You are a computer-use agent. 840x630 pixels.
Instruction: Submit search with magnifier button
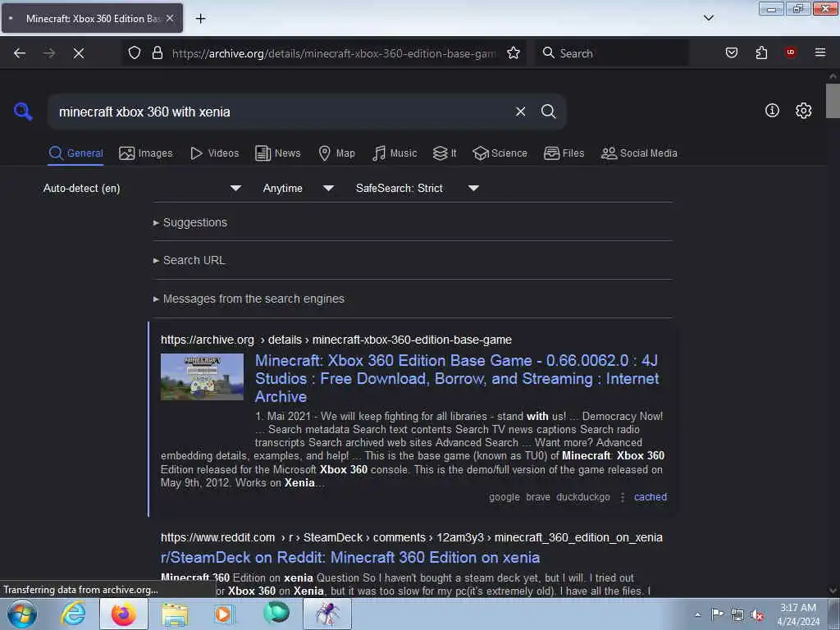pyautogui.click(x=548, y=112)
